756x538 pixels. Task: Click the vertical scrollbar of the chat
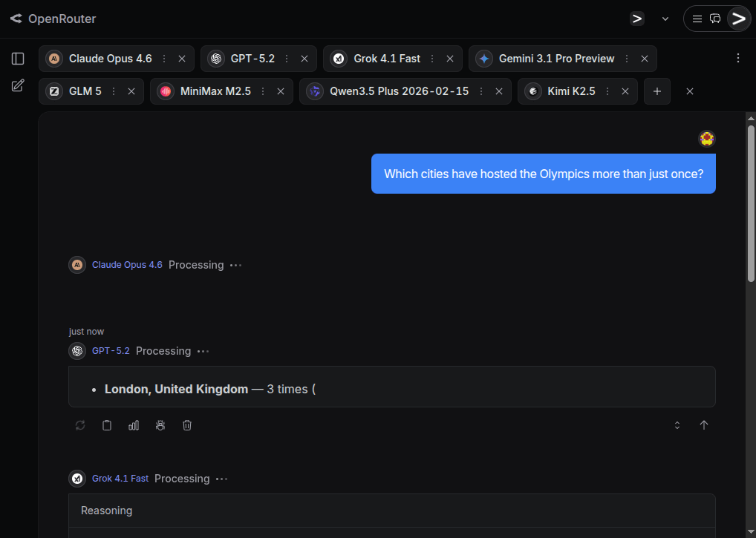tap(751, 204)
